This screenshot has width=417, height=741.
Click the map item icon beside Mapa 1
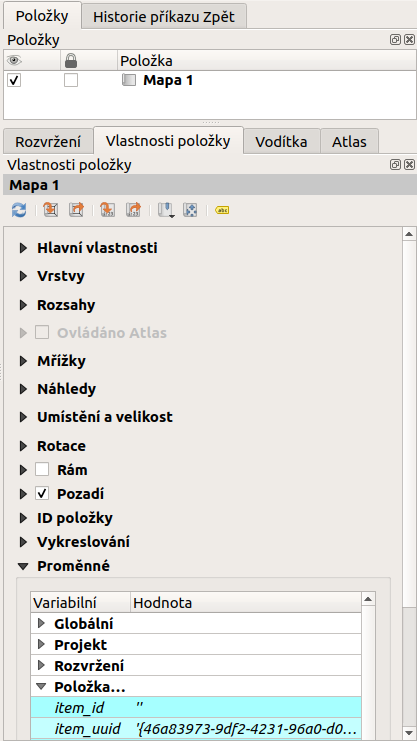pos(129,80)
